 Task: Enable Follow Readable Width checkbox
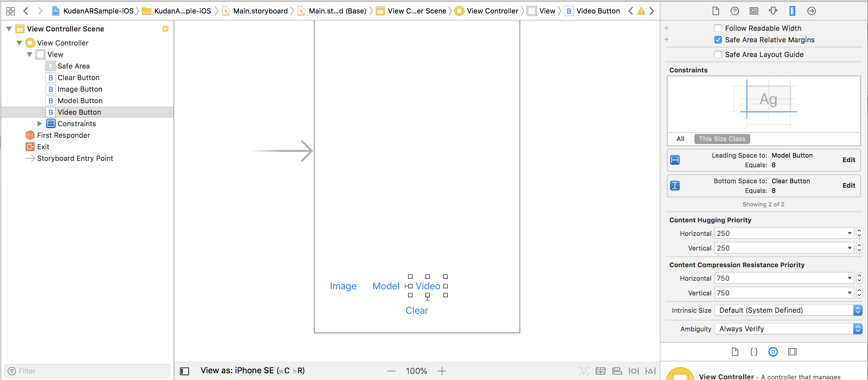[718, 28]
